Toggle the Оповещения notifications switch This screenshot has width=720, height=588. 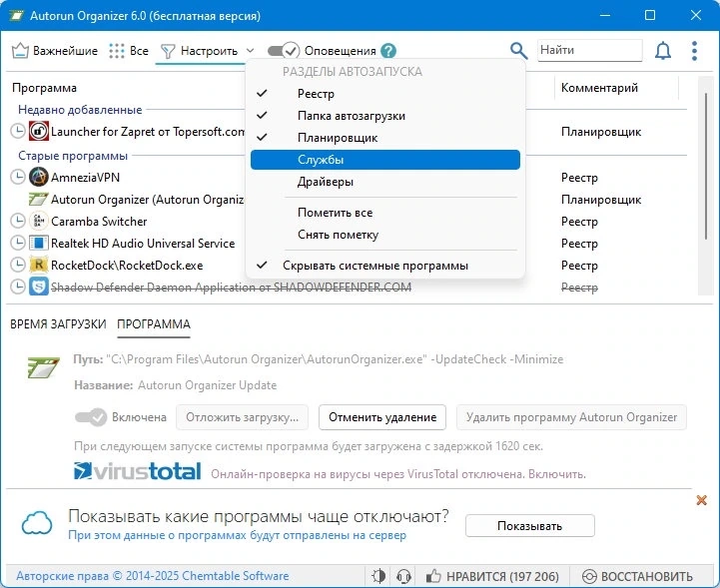pyautogui.click(x=284, y=51)
